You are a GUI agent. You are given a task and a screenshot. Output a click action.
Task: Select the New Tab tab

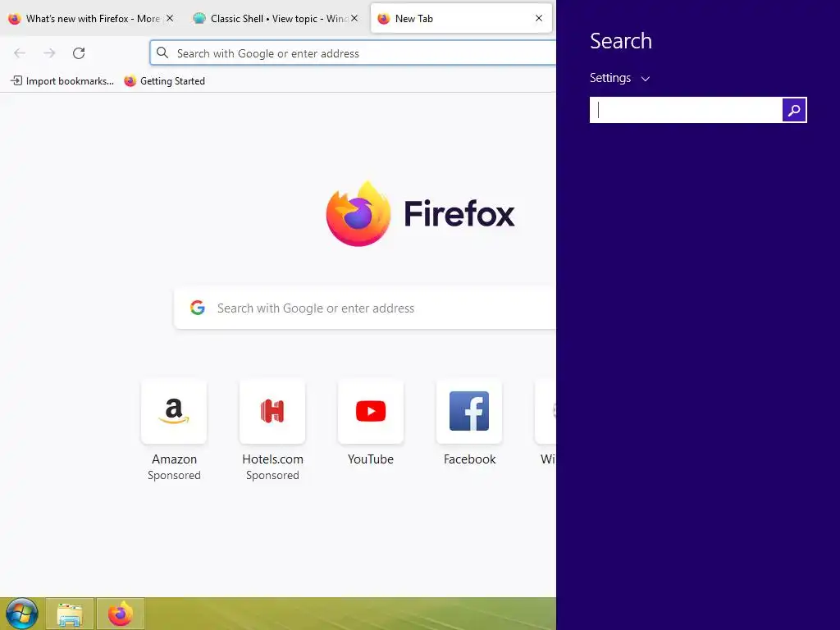(x=461, y=18)
